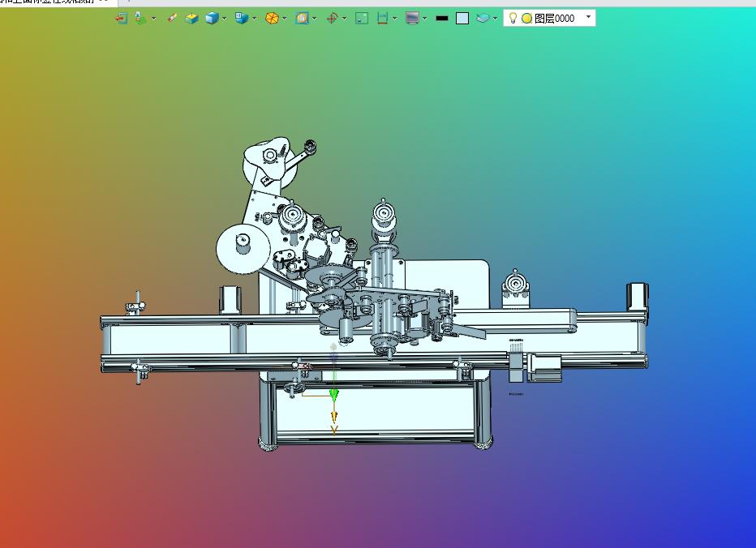This screenshot has width=756, height=548.
Task: Click the green structure tool icon
Action: 140,19
